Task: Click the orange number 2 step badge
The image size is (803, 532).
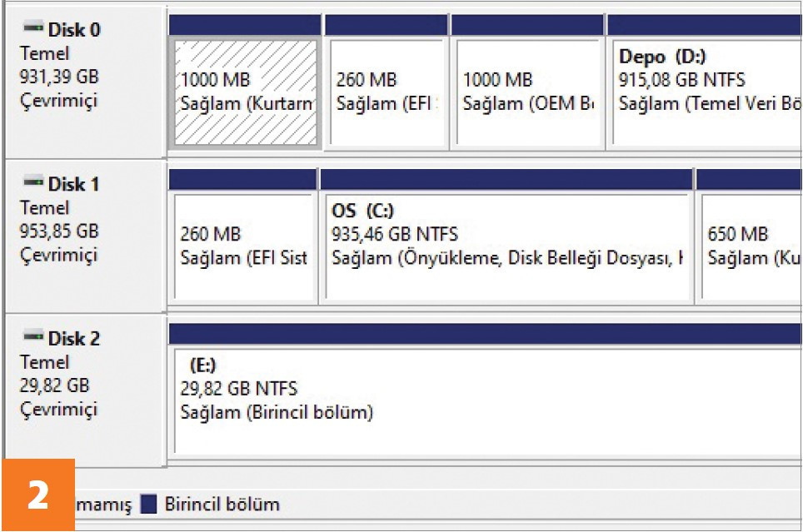Action: point(38,495)
